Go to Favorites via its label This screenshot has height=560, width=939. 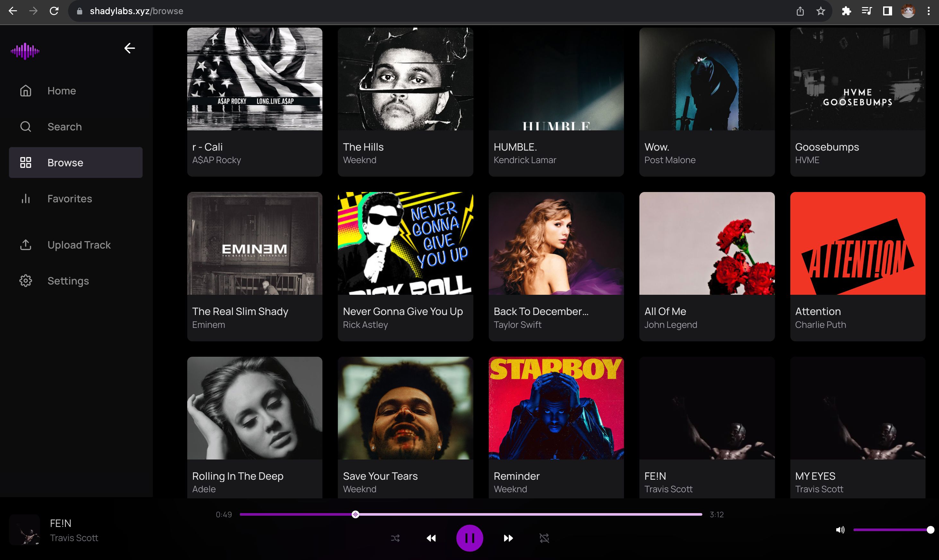70,198
